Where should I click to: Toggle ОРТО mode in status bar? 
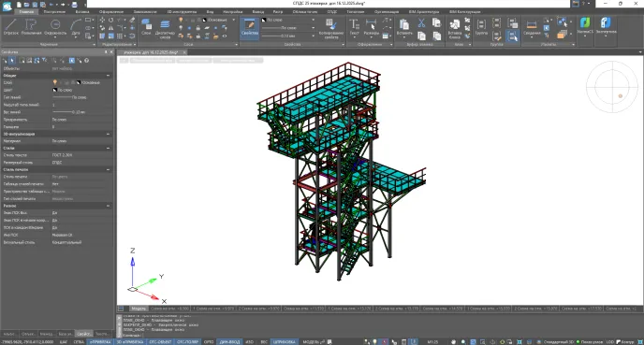point(209,341)
